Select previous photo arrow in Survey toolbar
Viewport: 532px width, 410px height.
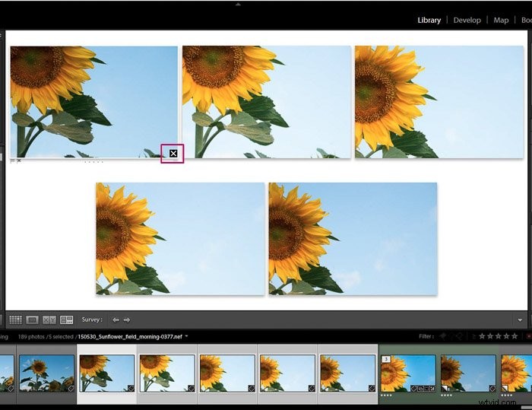pyautogui.click(x=116, y=319)
